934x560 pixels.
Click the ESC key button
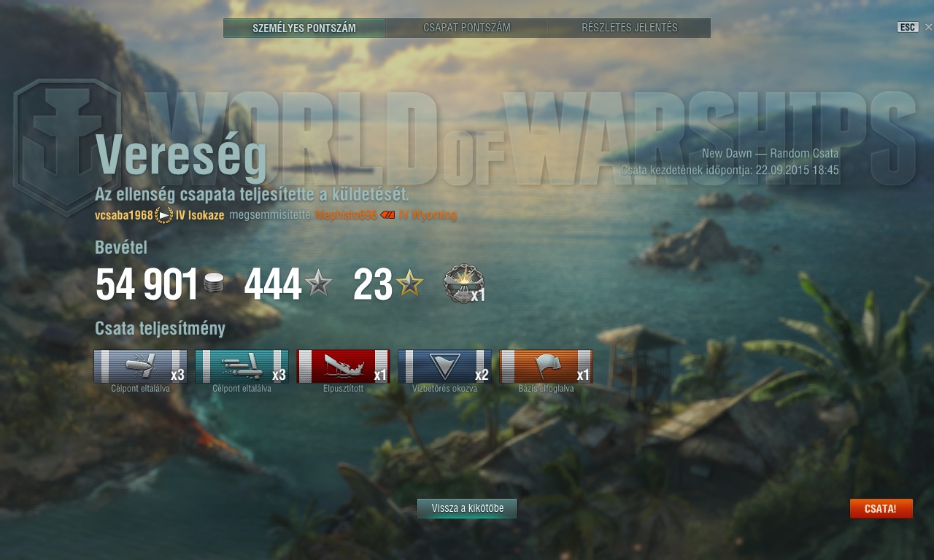[908, 27]
